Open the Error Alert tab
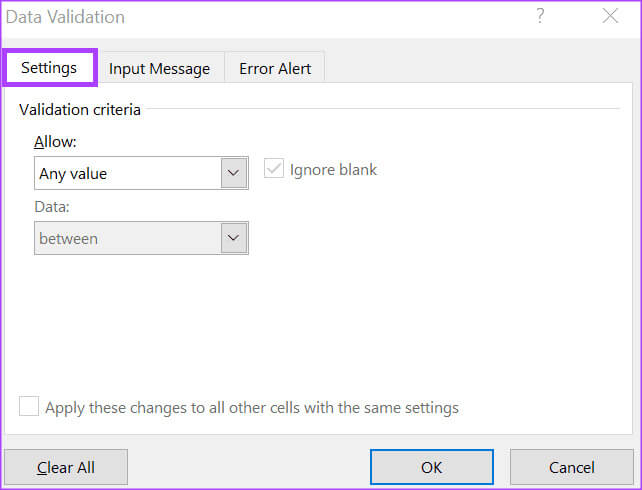The width and height of the screenshot is (642, 490). click(x=275, y=68)
